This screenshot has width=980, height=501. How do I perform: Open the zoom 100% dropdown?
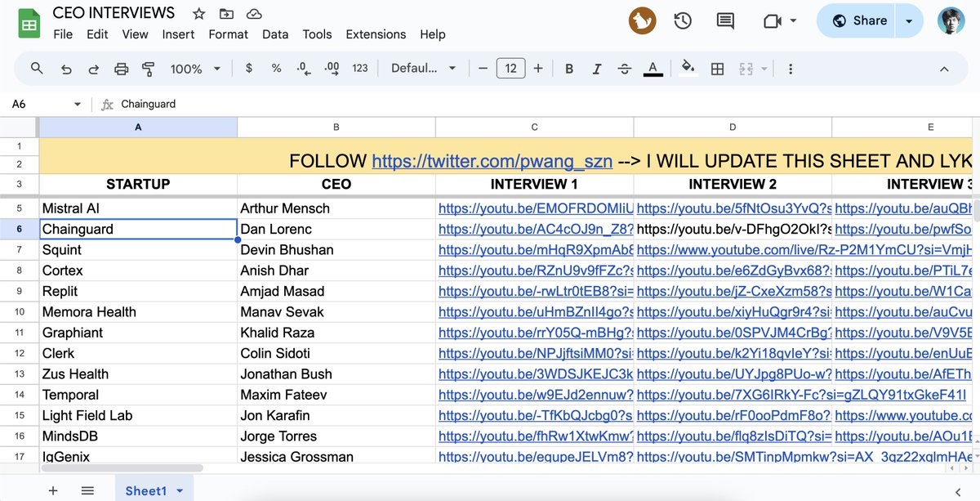coord(195,69)
